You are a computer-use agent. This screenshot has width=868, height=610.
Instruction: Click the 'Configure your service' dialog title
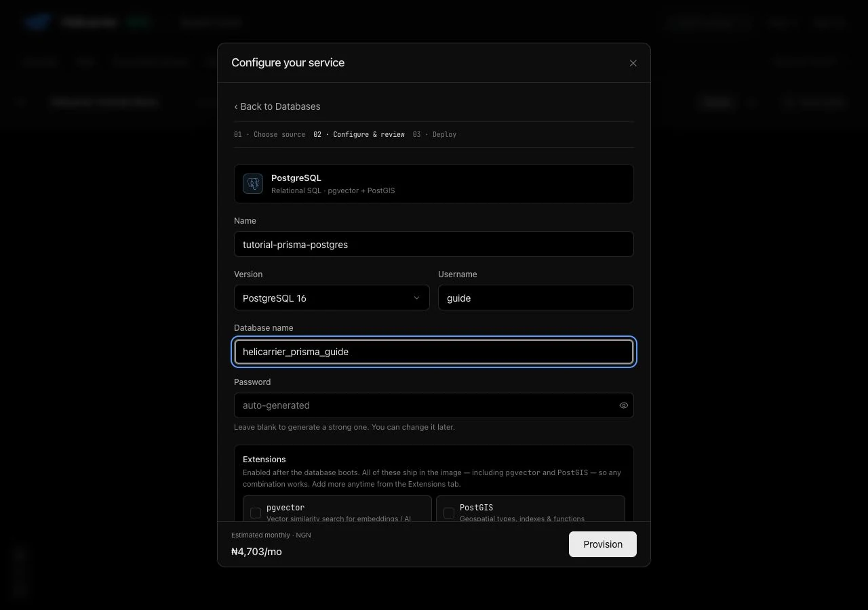[x=288, y=62]
